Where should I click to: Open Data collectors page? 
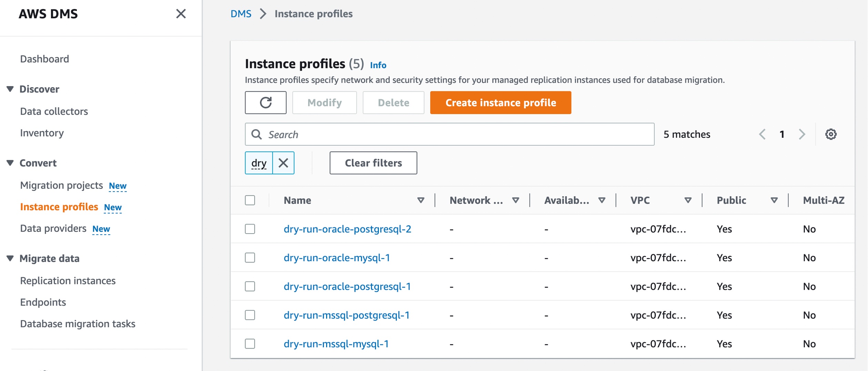point(54,111)
